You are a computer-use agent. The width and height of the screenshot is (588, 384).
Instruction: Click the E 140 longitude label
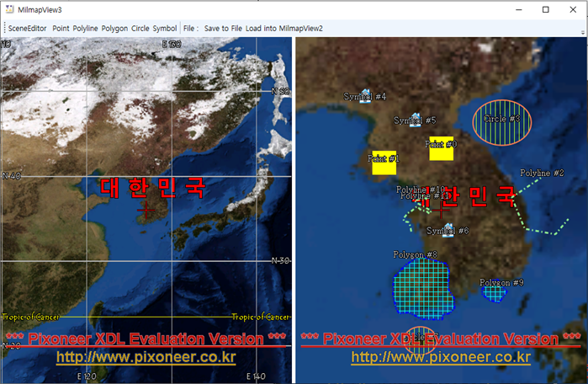(256, 376)
